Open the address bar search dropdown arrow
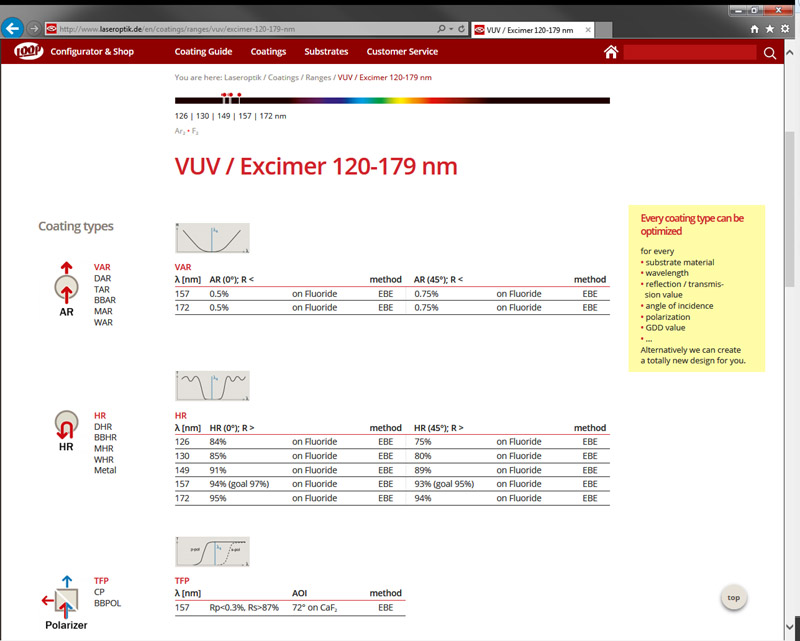The width and height of the screenshot is (800, 641). [x=451, y=29]
